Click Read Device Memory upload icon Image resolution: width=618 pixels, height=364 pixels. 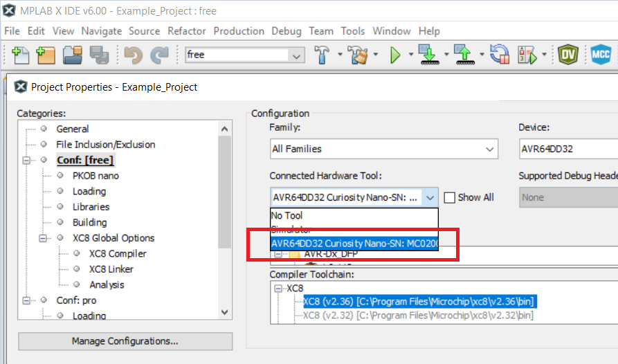tap(464, 55)
